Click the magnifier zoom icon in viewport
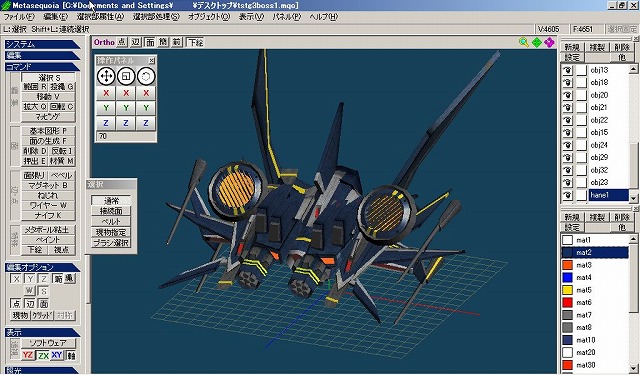 (524, 42)
